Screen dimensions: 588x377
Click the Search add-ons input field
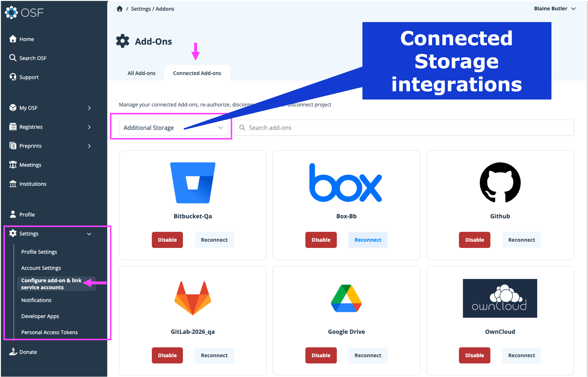click(404, 127)
